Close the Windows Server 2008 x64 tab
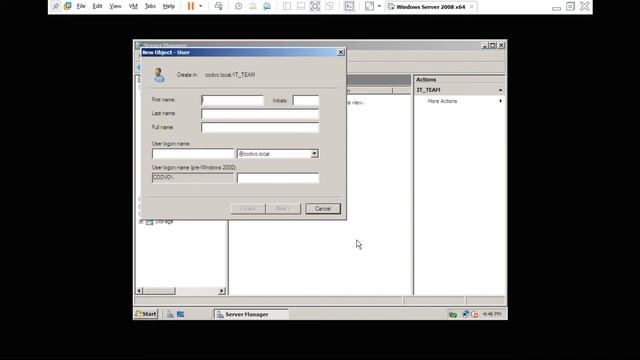The width and height of the screenshot is (640, 360). point(472,7)
